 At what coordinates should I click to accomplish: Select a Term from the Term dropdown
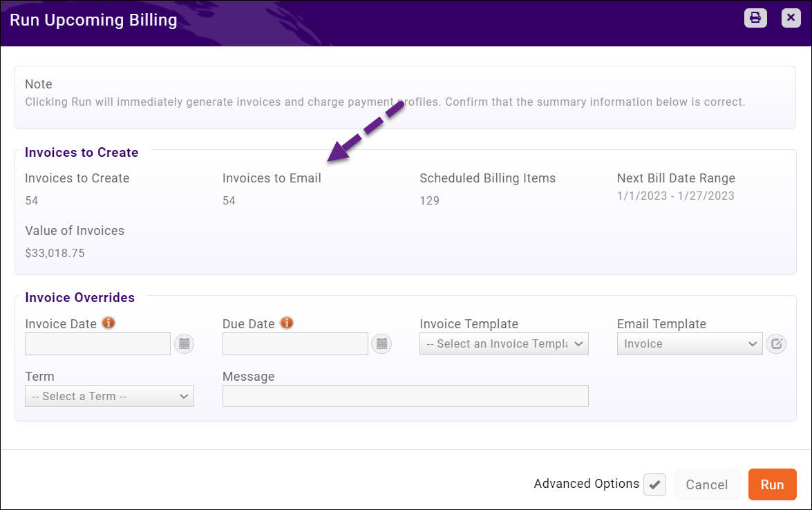point(109,396)
